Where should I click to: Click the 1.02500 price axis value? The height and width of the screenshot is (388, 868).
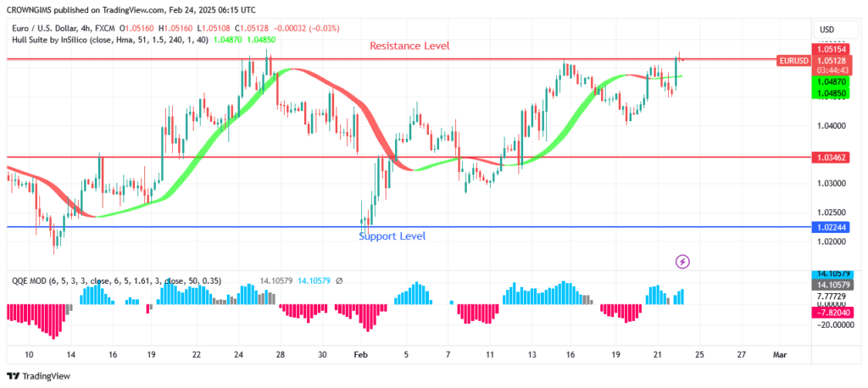(x=831, y=213)
